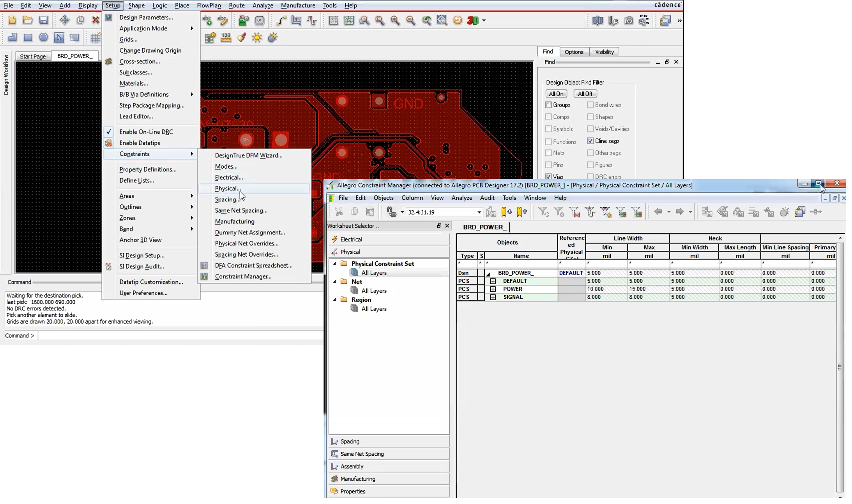
Task: Click the Command input field
Action: 180,335
